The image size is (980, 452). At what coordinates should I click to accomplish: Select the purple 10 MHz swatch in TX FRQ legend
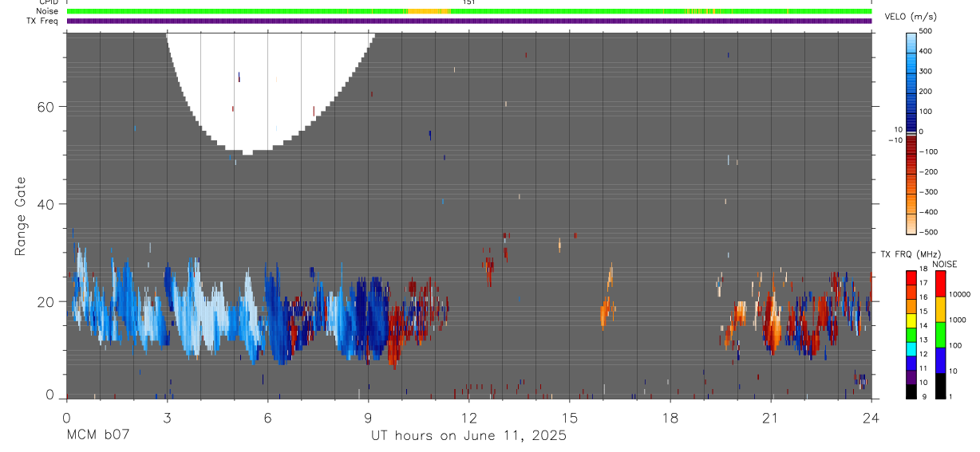tap(911, 377)
